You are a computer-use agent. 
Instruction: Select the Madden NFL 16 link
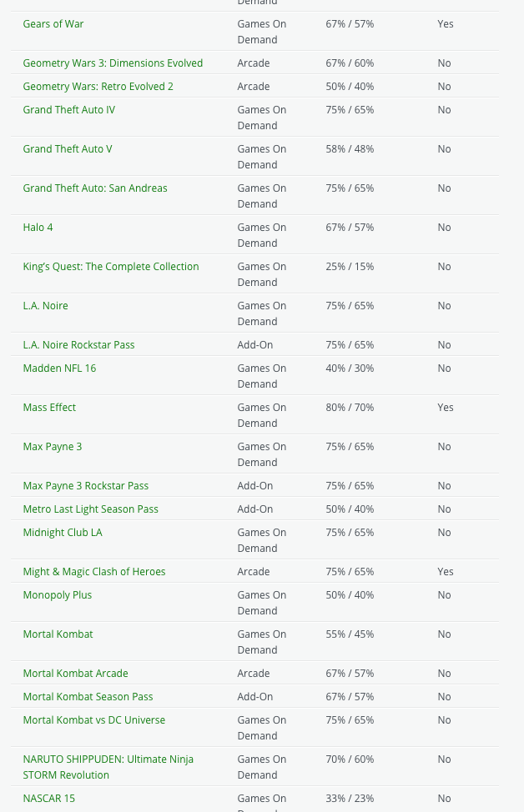point(59,368)
